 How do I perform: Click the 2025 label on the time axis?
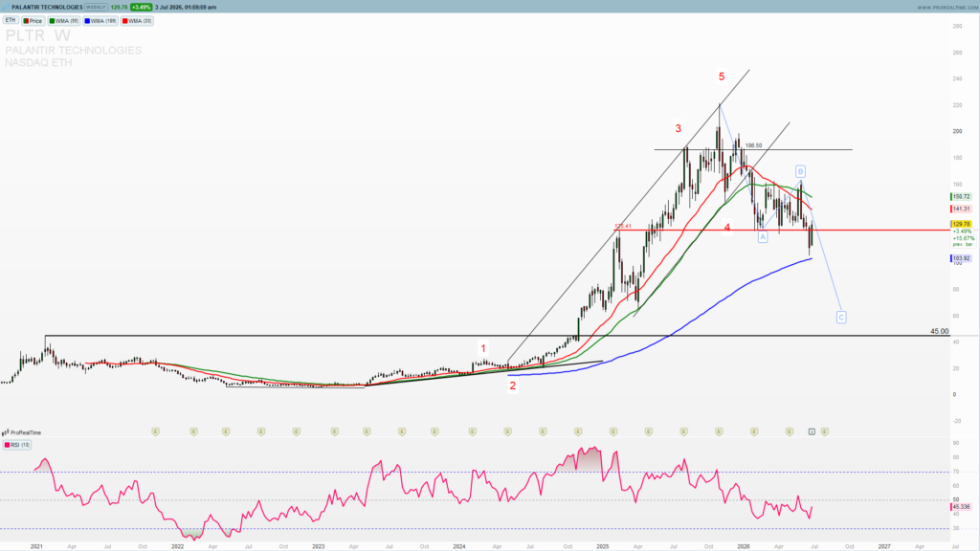tap(603, 546)
